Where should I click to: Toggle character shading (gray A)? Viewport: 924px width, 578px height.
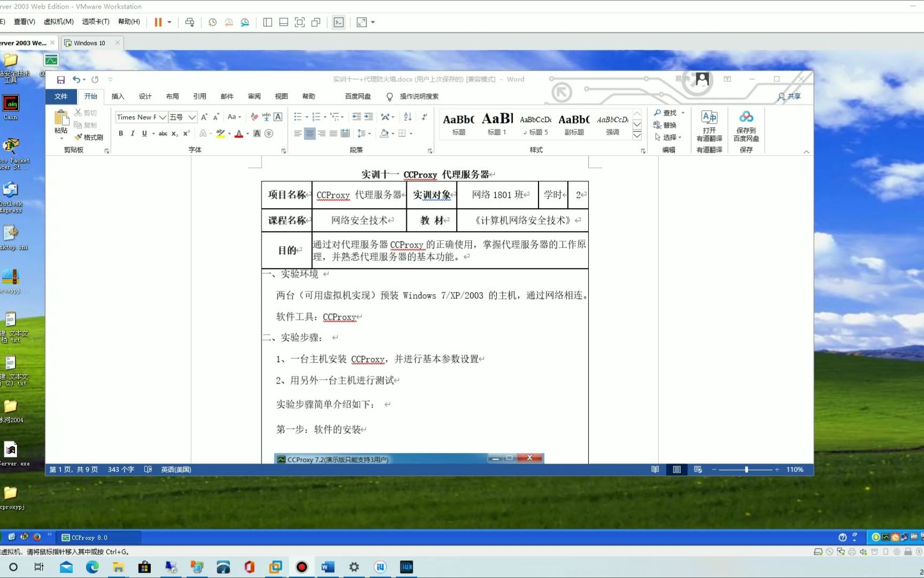coord(257,134)
